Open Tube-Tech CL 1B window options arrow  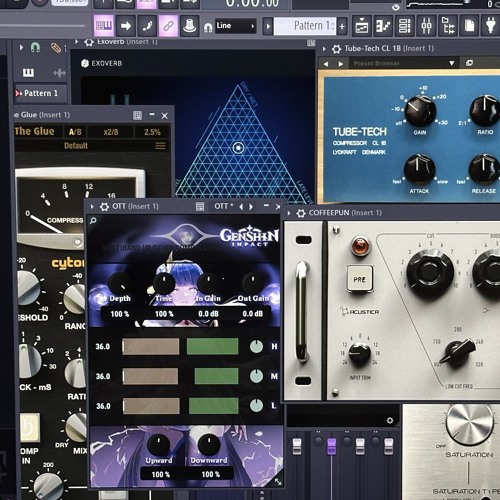click(324, 49)
